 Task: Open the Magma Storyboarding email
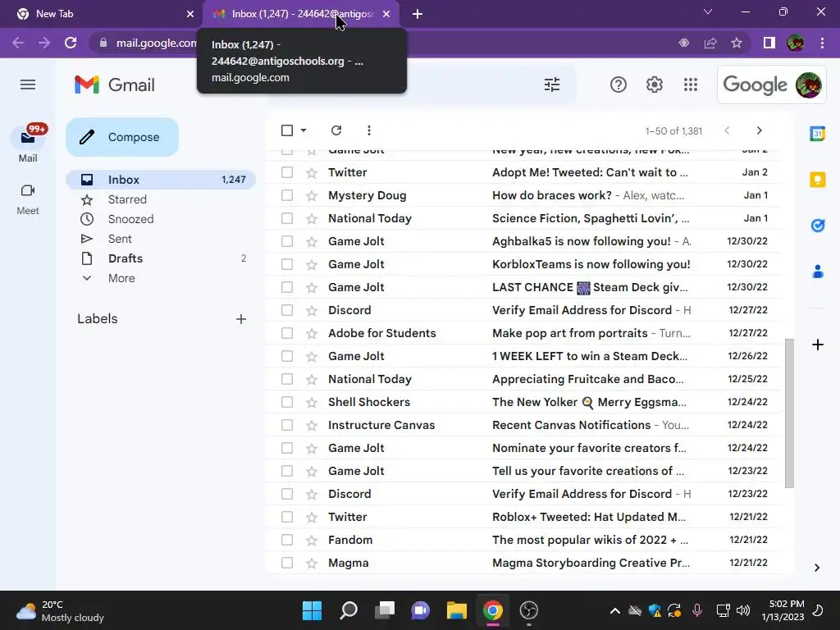tap(524, 563)
